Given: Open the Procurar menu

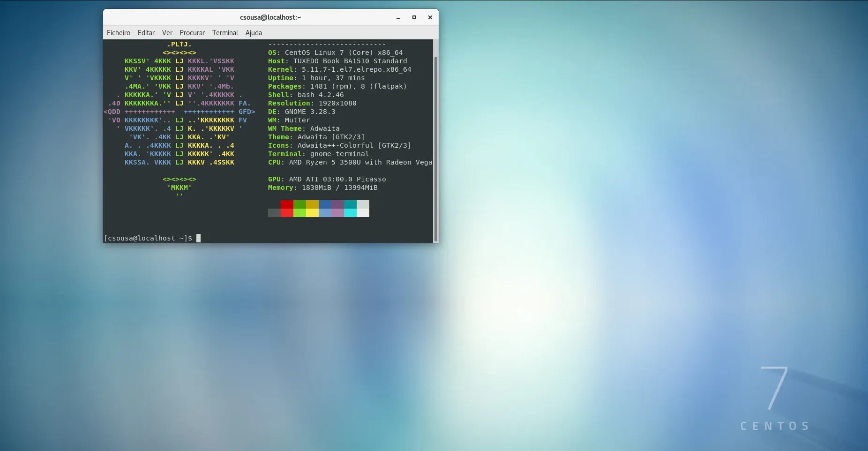Looking at the screenshot, I should 192,33.
